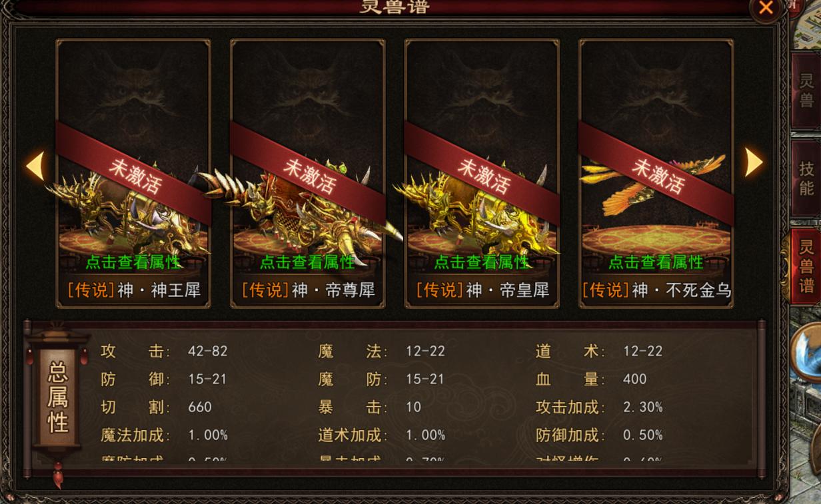This screenshot has height=504, width=821.
Task: Click 点击查看属性 on 神·帝尊犀 card
Action: pyautogui.click(x=307, y=262)
